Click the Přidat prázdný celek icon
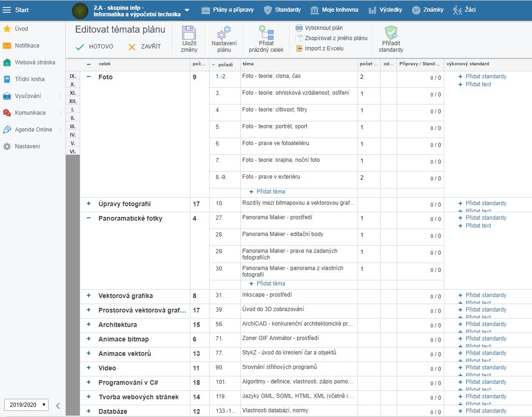 click(x=266, y=33)
